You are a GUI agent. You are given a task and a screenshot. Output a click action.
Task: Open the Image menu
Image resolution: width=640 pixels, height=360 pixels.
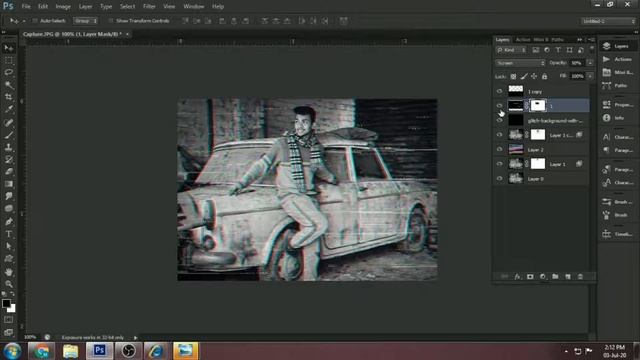pyautogui.click(x=63, y=7)
